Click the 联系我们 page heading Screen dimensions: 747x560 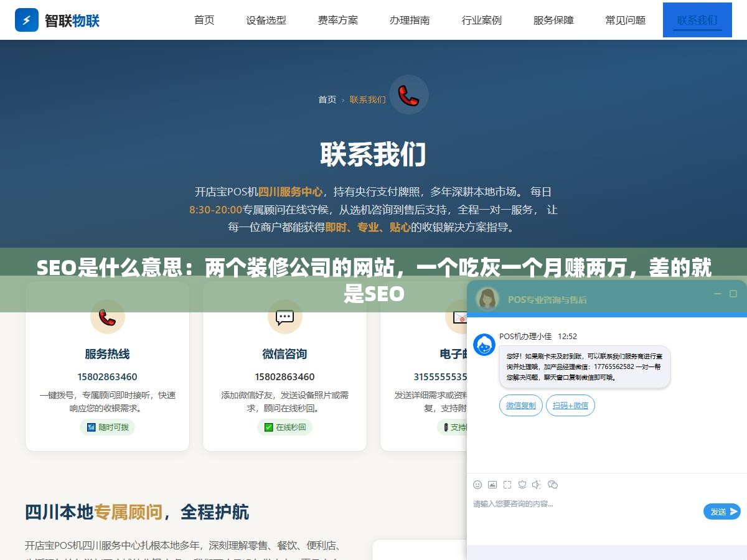tap(374, 154)
